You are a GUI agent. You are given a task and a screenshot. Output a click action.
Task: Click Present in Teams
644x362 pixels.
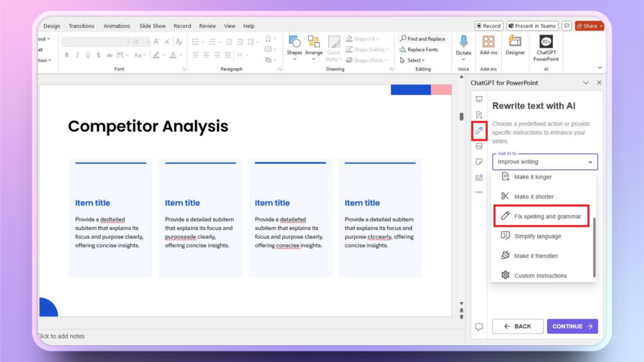(x=532, y=26)
